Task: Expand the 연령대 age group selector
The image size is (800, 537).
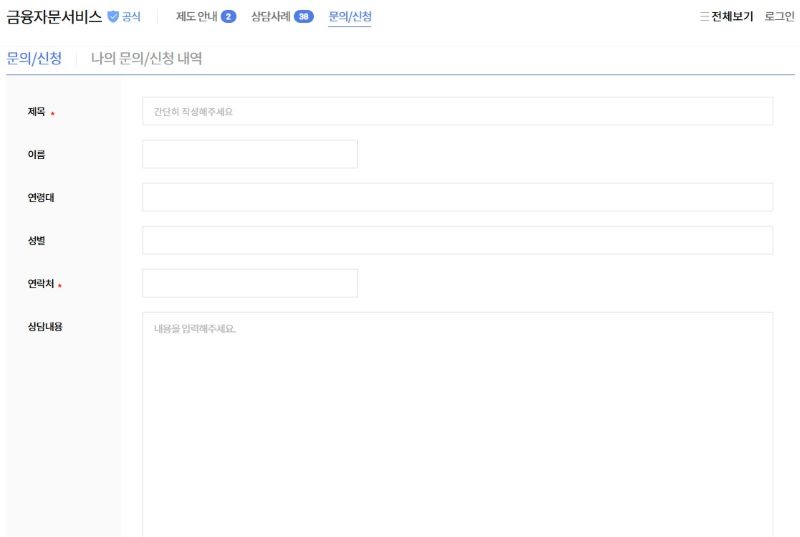Action: coord(457,197)
